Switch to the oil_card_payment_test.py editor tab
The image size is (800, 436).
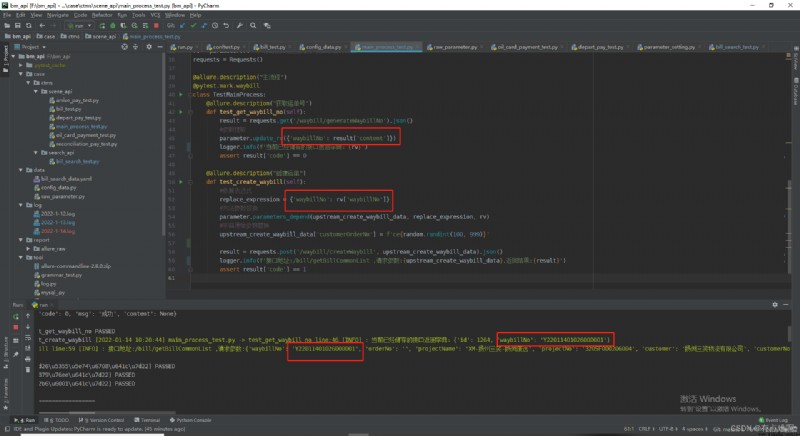(524, 47)
